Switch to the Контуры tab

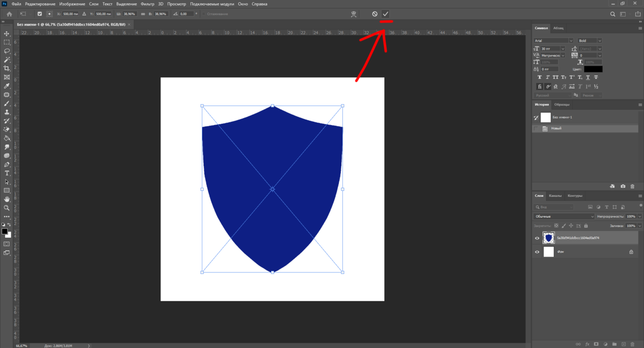click(575, 196)
